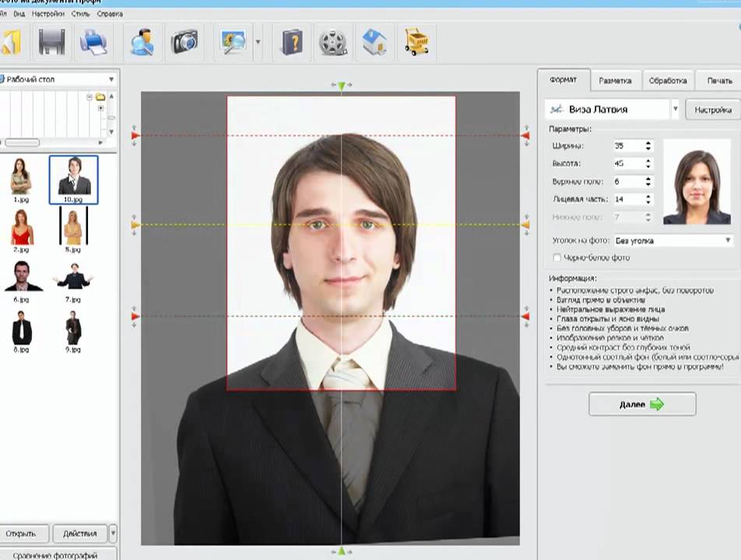Click the home page house icon
741x560 pixels.
[374, 41]
